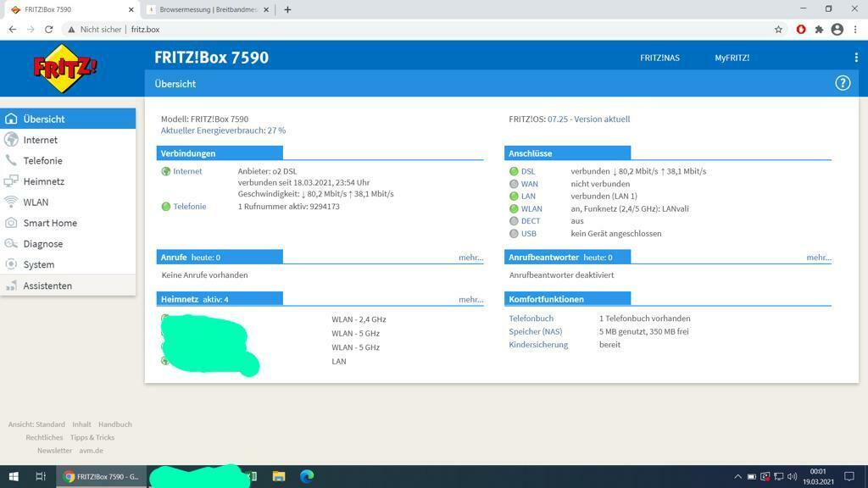Image resolution: width=868 pixels, height=488 pixels.
Task: Click the DSL link under Anschlüsse
Action: pos(527,171)
